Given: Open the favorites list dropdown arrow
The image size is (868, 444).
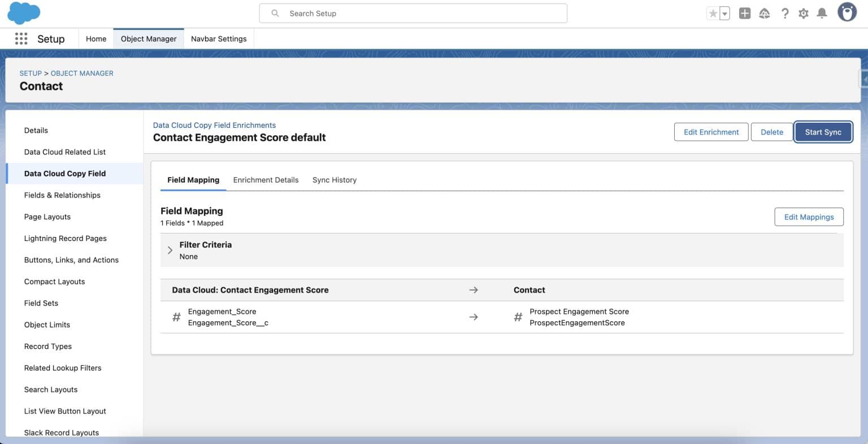Looking at the screenshot, I should click(724, 14).
